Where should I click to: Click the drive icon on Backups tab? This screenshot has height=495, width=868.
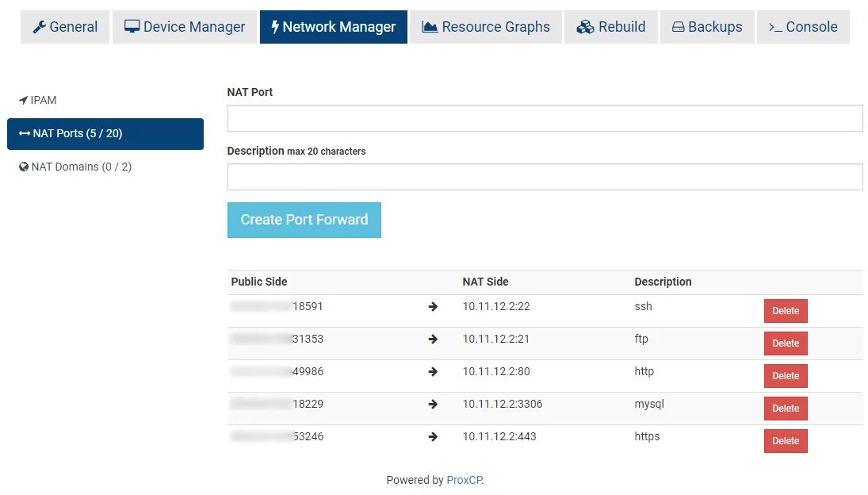coord(678,27)
